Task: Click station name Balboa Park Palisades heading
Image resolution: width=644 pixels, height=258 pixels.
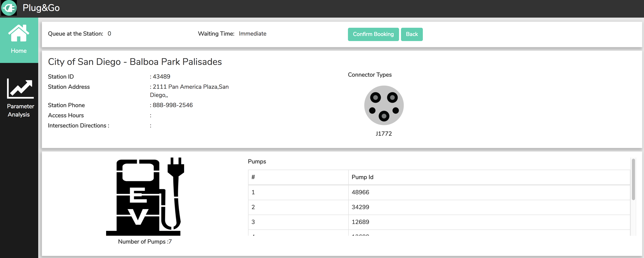Action: click(x=135, y=62)
